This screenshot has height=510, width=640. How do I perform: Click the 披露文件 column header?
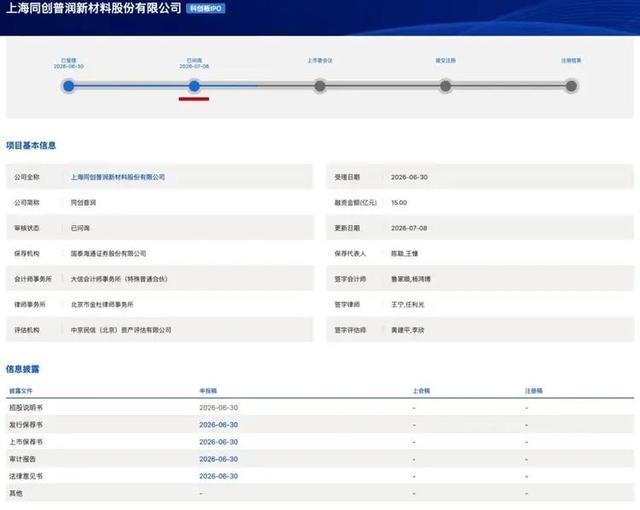(21, 391)
